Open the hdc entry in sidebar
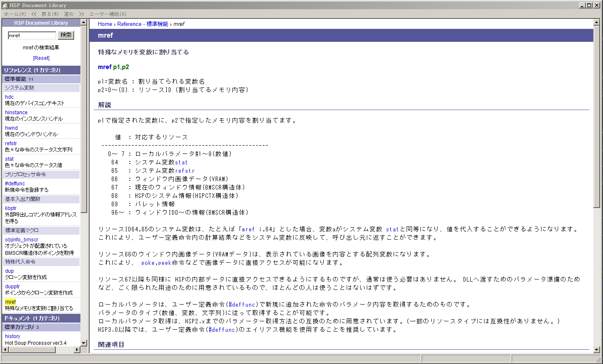 pos(9,97)
